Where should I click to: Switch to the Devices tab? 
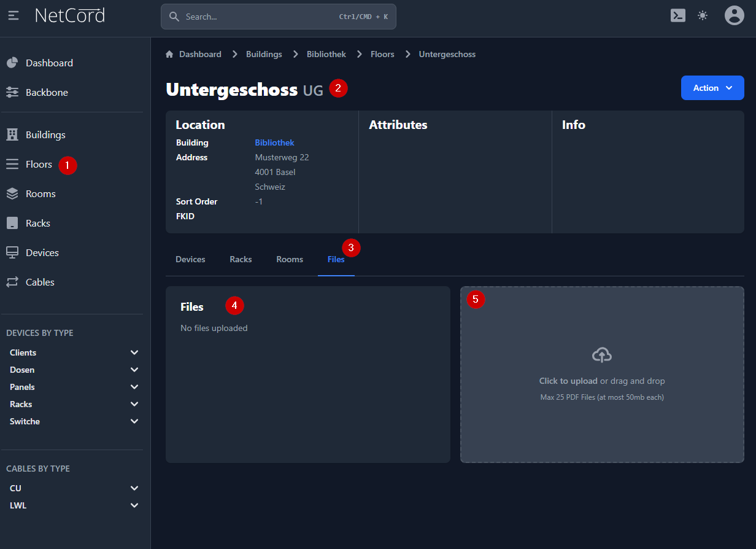click(x=190, y=259)
